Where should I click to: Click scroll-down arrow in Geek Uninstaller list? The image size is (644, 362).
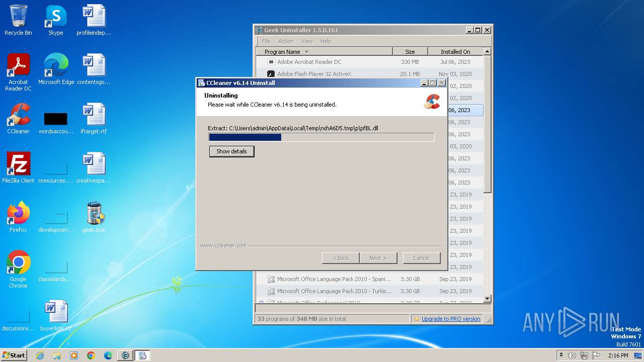(x=487, y=298)
